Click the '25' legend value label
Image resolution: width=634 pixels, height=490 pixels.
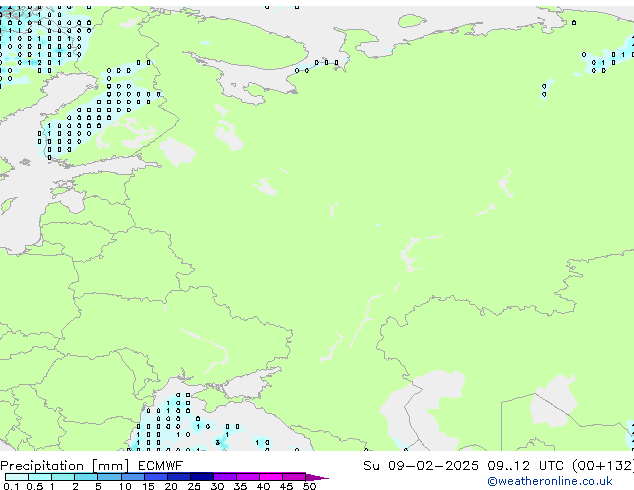[194, 486]
